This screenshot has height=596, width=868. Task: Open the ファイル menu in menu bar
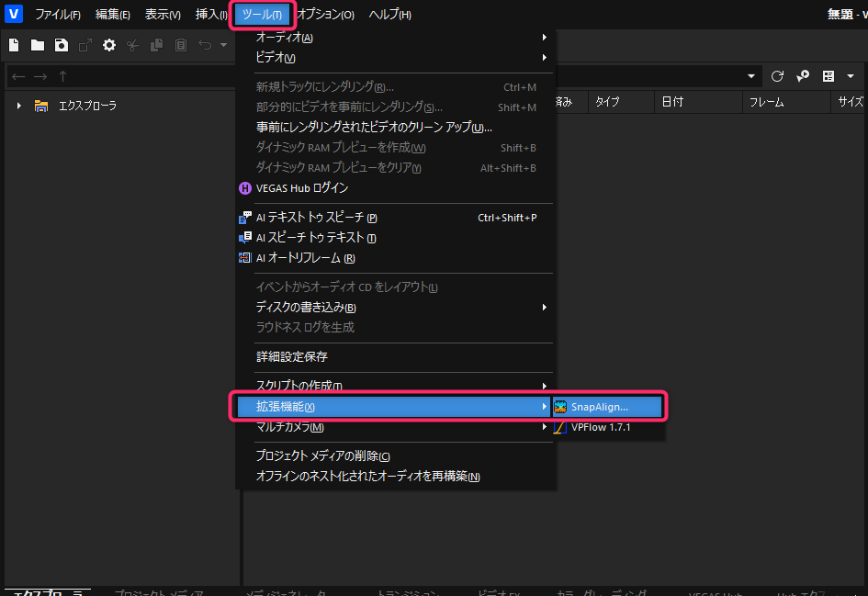tap(57, 15)
